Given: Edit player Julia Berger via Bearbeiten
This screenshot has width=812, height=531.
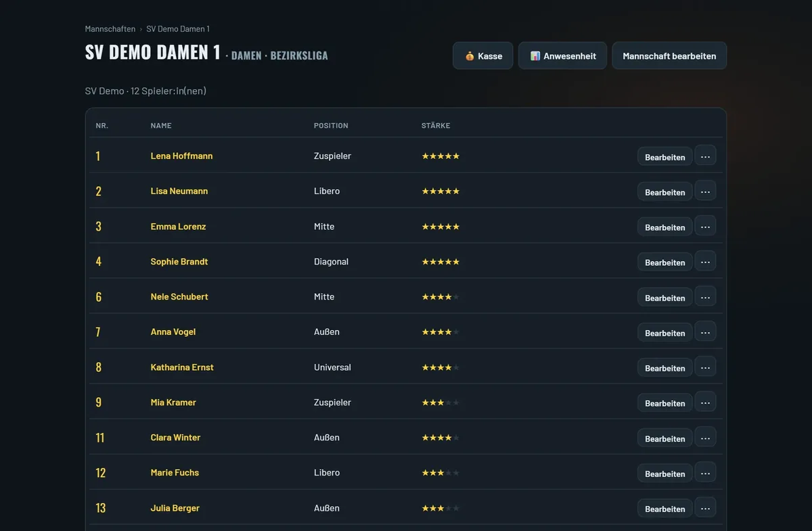Looking at the screenshot, I should point(664,508).
